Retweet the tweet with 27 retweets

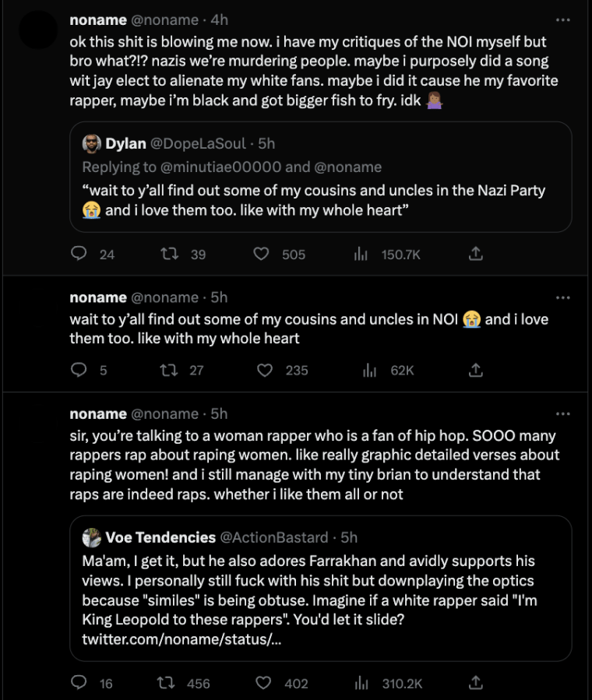coord(169,370)
